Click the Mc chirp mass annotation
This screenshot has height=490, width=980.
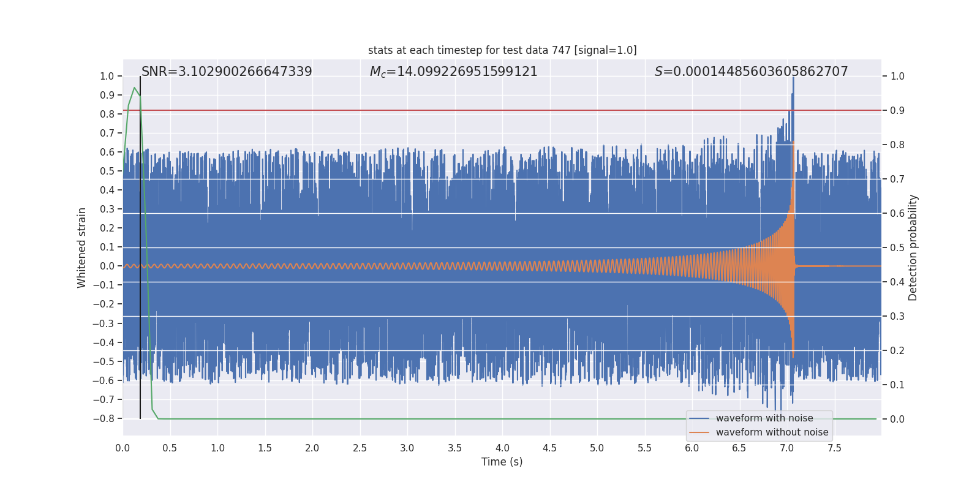point(453,72)
